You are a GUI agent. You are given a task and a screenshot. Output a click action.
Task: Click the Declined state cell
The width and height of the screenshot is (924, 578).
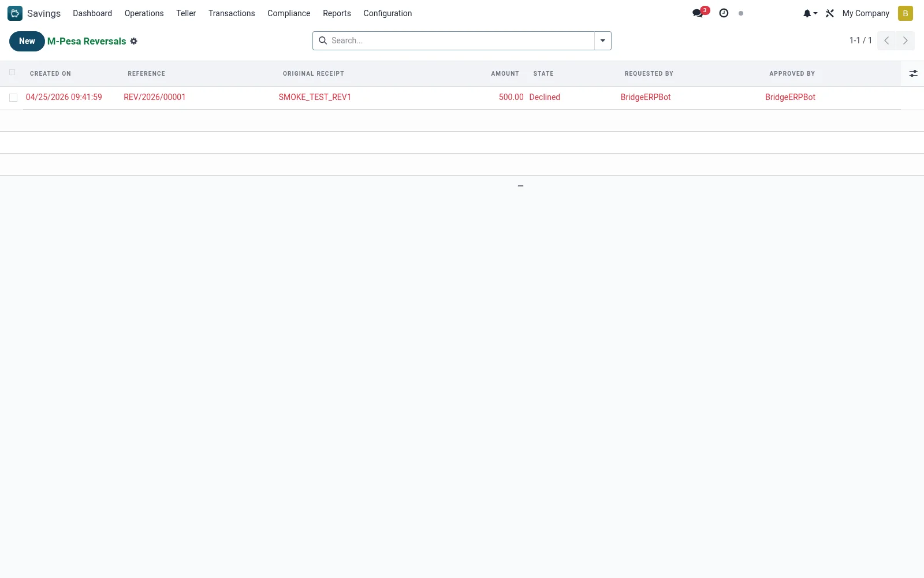545,97
